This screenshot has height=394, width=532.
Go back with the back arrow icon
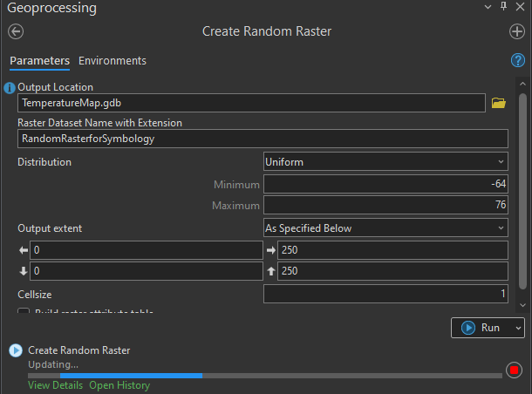tap(16, 32)
